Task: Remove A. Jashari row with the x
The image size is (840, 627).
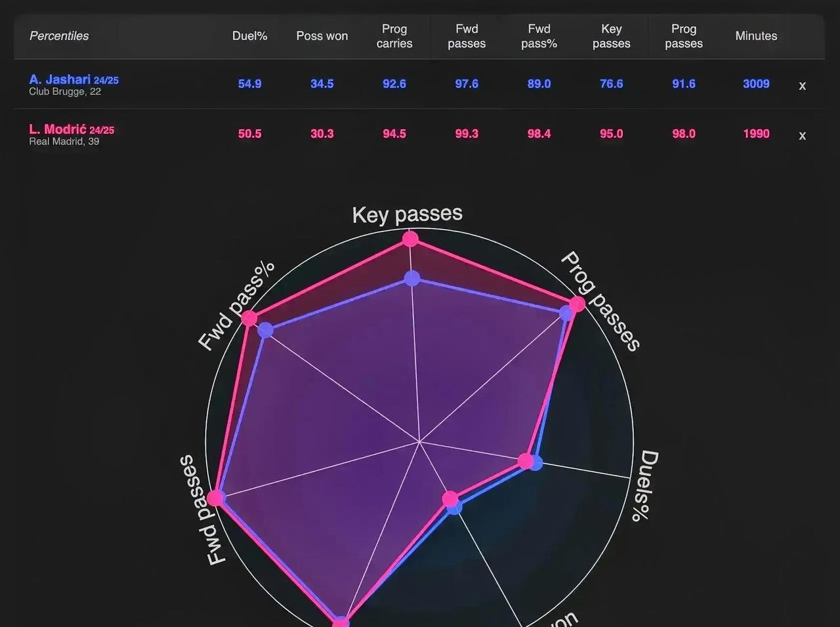Action: tap(802, 86)
